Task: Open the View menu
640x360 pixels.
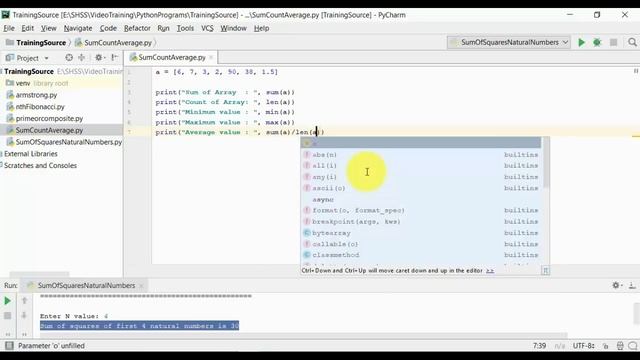Action: (x=49, y=28)
